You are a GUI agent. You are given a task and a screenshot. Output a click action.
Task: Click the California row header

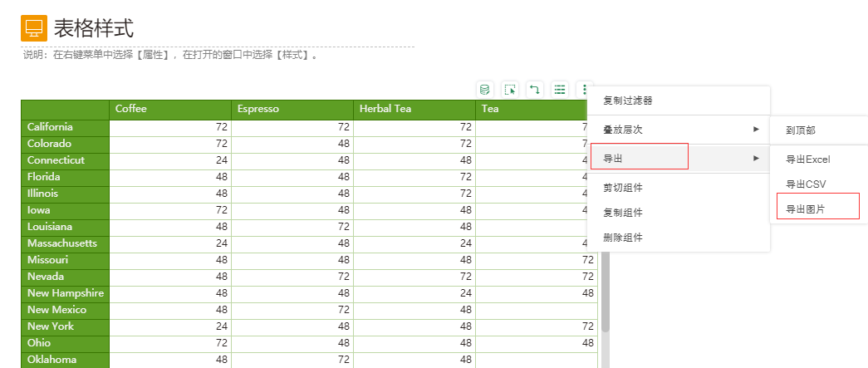point(50,127)
